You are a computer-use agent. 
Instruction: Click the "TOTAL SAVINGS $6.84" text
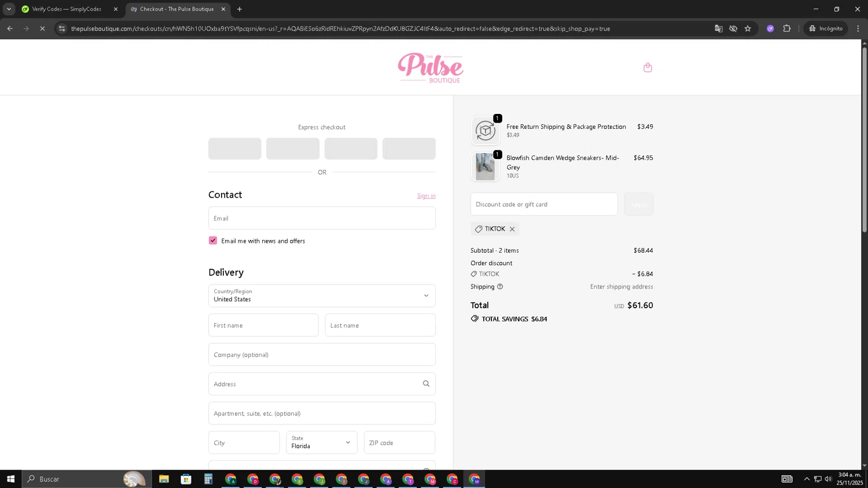click(514, 319)
